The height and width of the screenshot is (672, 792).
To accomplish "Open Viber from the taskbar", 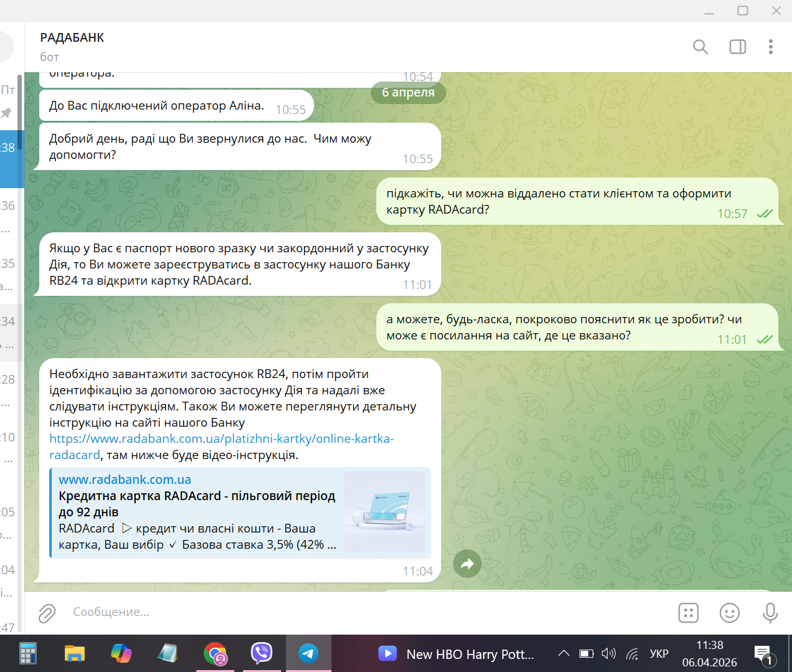I will pos(262,653).
